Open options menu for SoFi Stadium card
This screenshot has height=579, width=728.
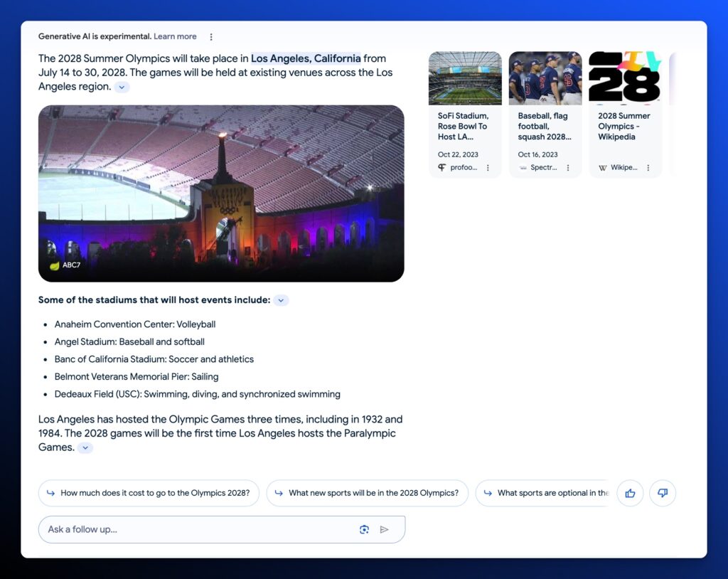[x=488, y=168]
